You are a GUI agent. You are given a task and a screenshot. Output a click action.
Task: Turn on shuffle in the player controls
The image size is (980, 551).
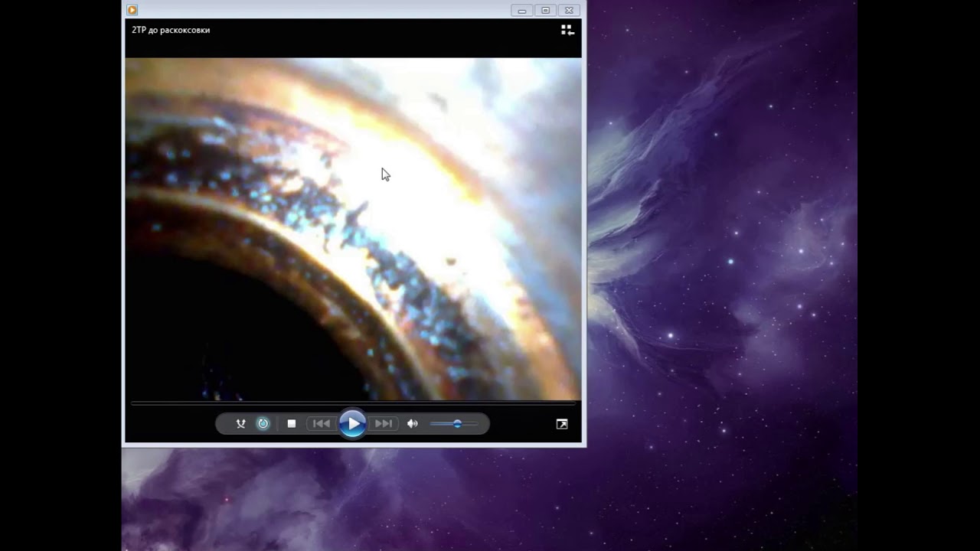coord(240,423)
